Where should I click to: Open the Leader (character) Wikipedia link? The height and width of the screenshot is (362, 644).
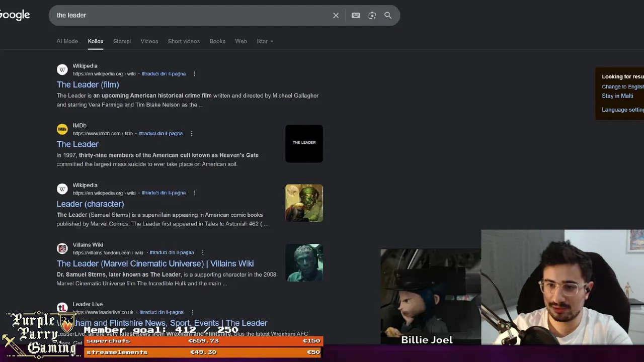(91, 204)
